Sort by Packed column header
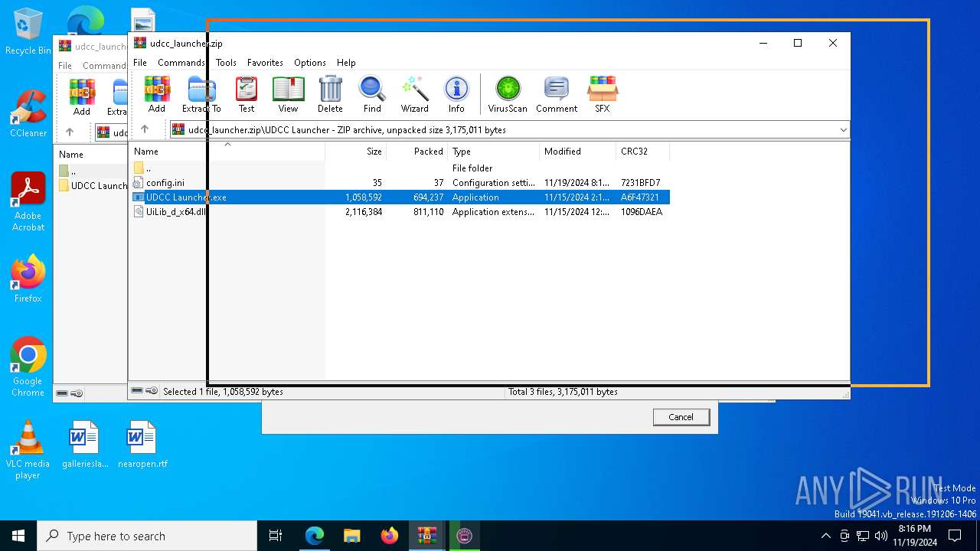 click(x=417, y=152)
